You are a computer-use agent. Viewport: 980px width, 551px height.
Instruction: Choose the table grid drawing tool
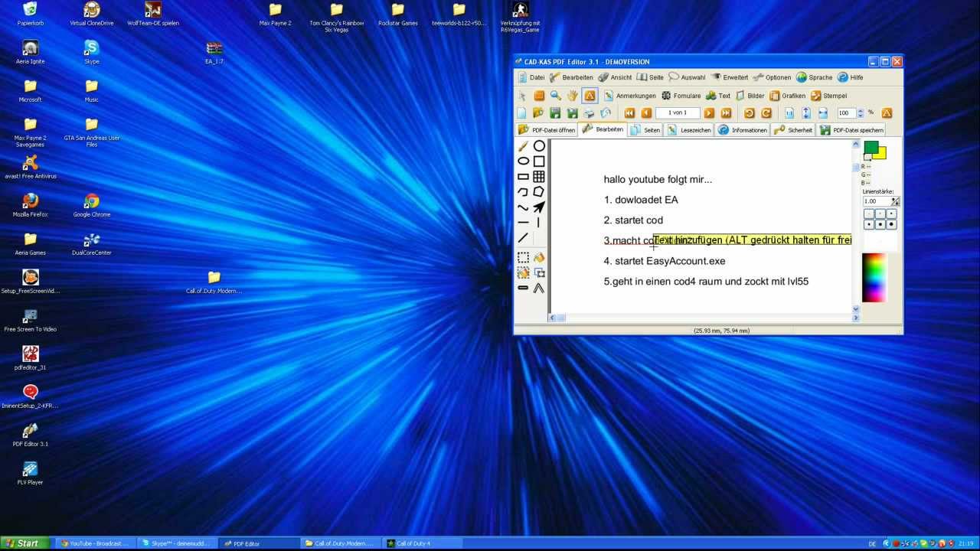[539, 176]
